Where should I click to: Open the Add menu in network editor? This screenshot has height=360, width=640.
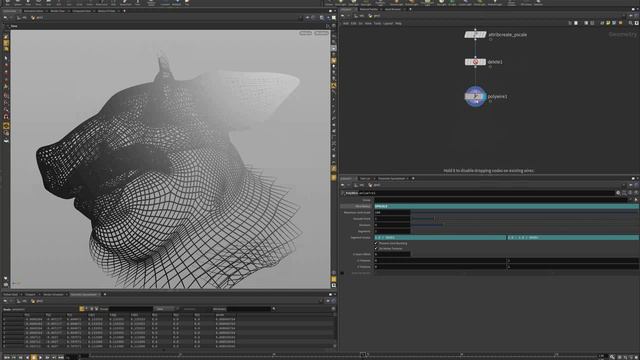346,24
